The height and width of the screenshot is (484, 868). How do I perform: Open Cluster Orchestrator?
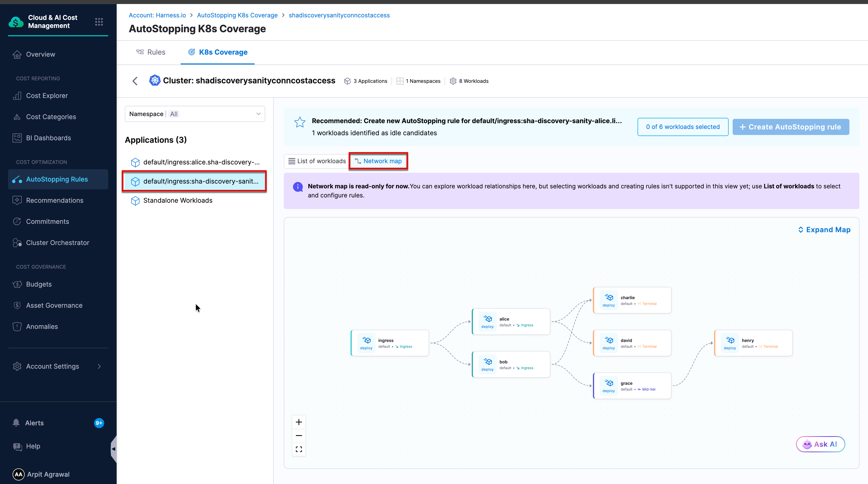tap(58, 243)
